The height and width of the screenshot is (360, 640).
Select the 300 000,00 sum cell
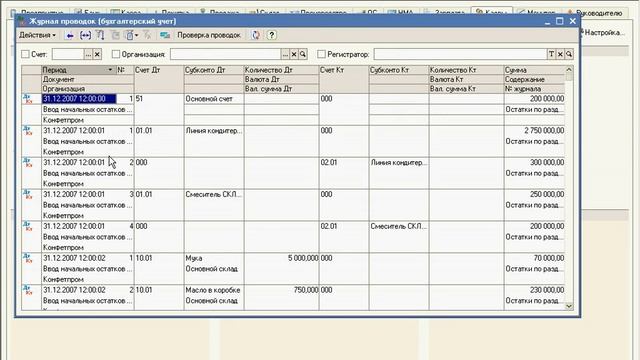click(534, 162)
